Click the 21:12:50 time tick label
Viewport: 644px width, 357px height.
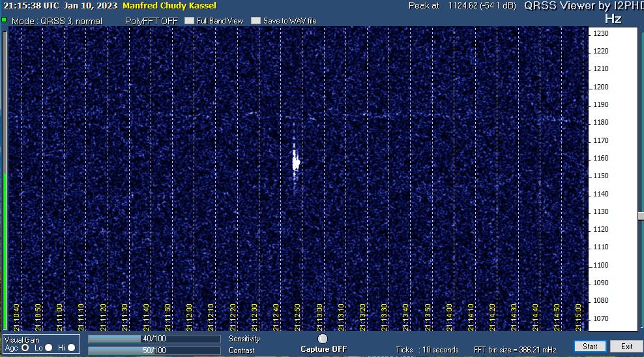[x=297, y=318]
